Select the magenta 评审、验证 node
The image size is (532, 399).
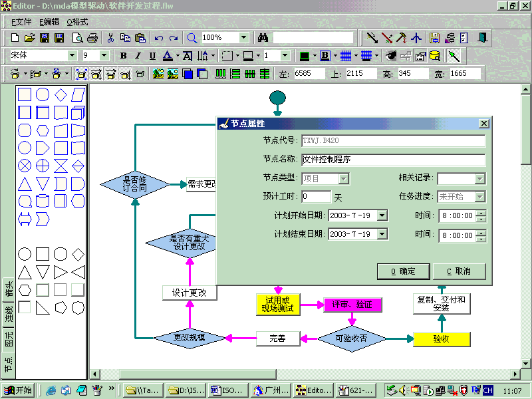tap(352, 305)
